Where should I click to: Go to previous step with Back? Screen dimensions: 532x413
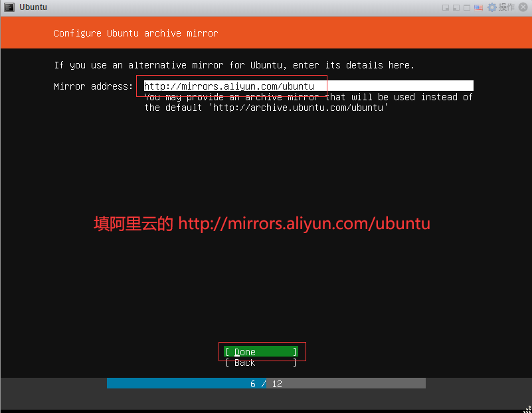(260, 363)
